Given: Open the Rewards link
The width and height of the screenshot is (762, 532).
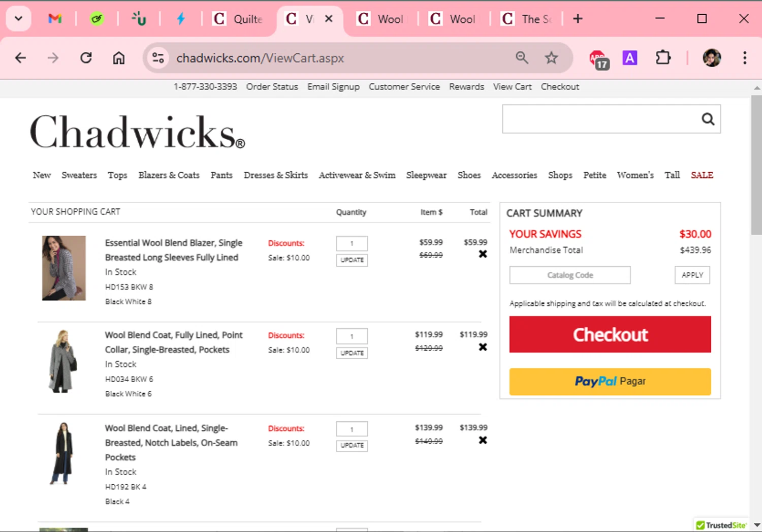Looking at the screenshot, I should (466, 87).
